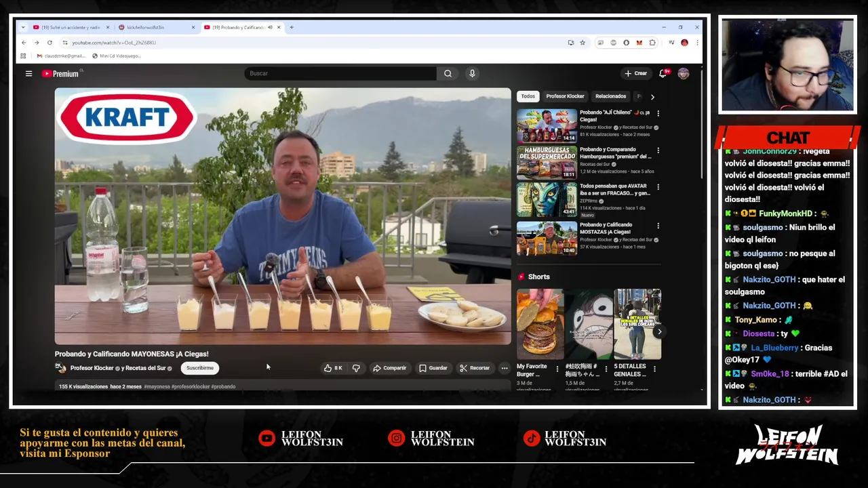Image resolution: width=868 pixels, height=488 pixels.
Task: Open options for MOSTAZAS video
Action: (x=658, y=226)
